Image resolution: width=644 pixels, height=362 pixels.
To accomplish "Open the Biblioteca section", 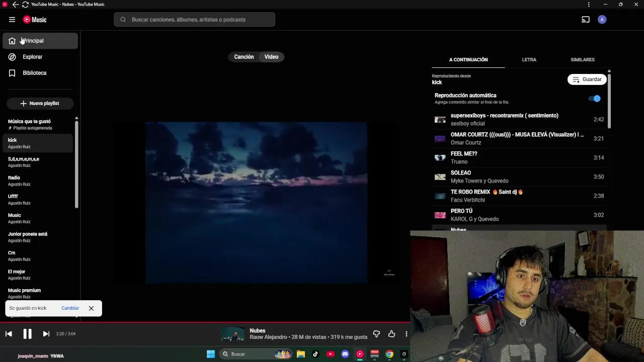I will point(40,73).
